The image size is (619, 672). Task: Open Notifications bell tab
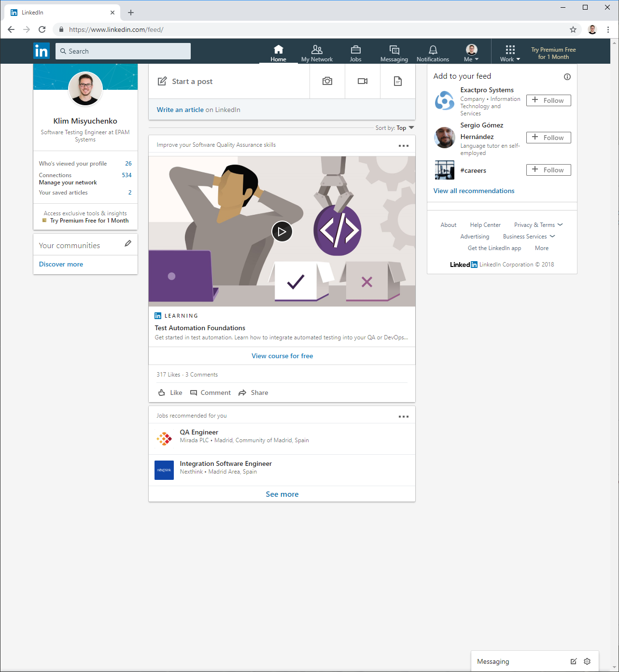pos(433,53)
